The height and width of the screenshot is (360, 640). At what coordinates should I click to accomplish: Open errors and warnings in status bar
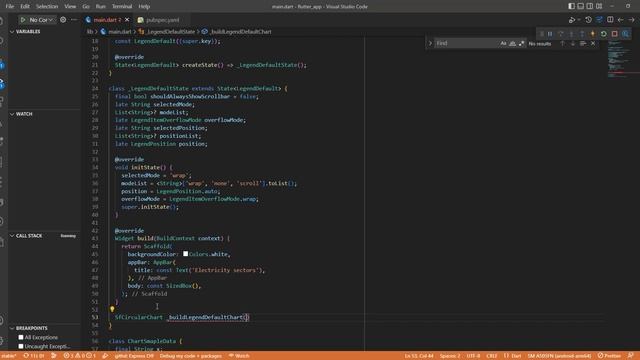80,356
